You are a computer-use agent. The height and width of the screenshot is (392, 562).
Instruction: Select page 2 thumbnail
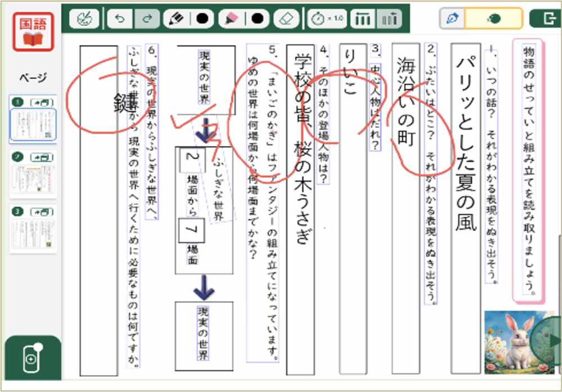(34, 179)
